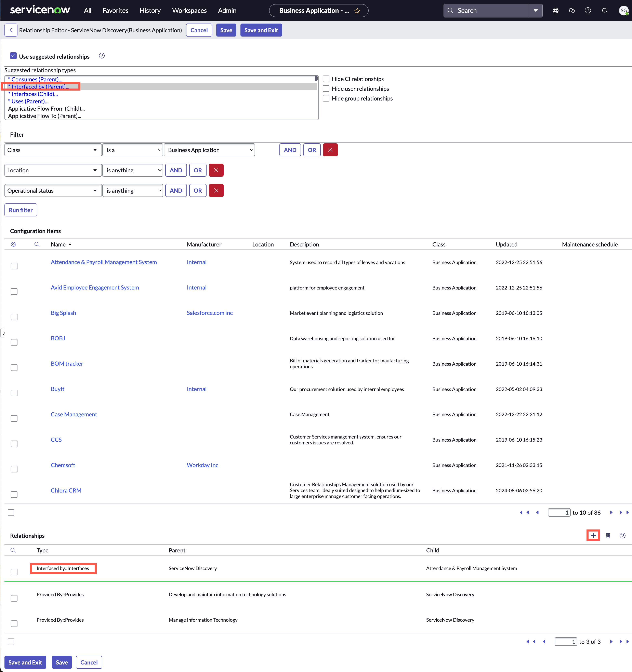Click the top Cancel button
This screenshot has height=672, width=632.
[x=199, y=30]
